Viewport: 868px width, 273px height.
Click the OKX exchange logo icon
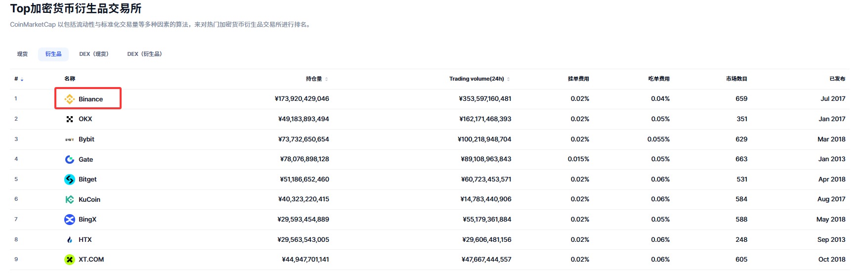coord(70,119)
